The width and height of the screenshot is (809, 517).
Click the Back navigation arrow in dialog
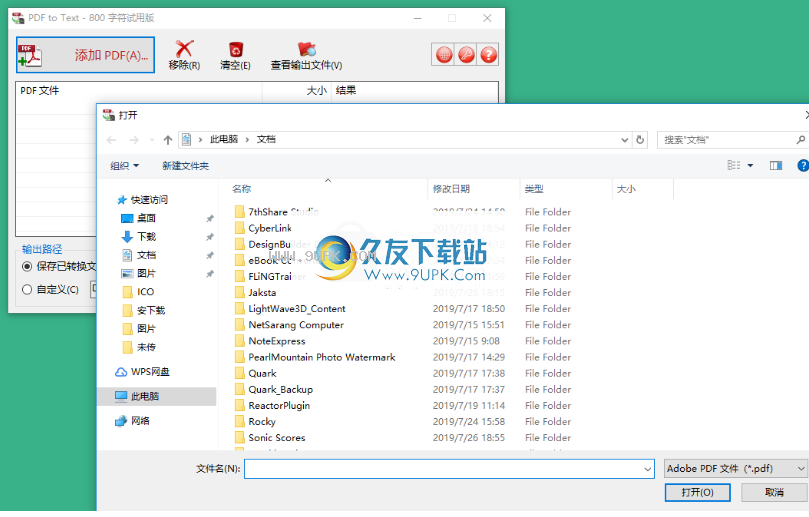tap(111, 140)
